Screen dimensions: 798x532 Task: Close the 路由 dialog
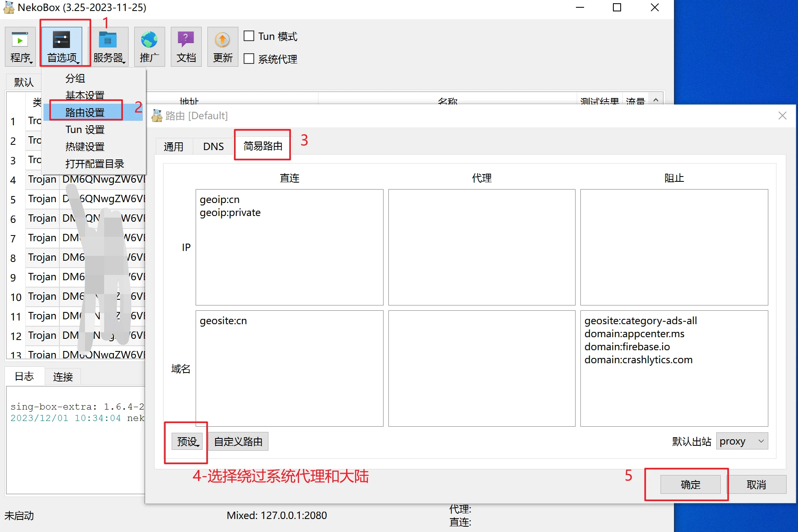(x=782, y=116)
